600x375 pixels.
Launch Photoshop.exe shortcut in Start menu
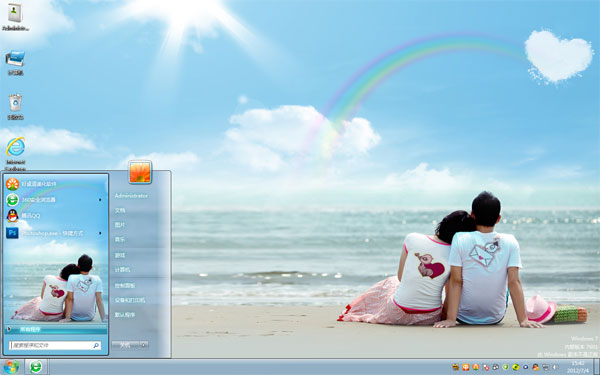click(x=55, y=233)
